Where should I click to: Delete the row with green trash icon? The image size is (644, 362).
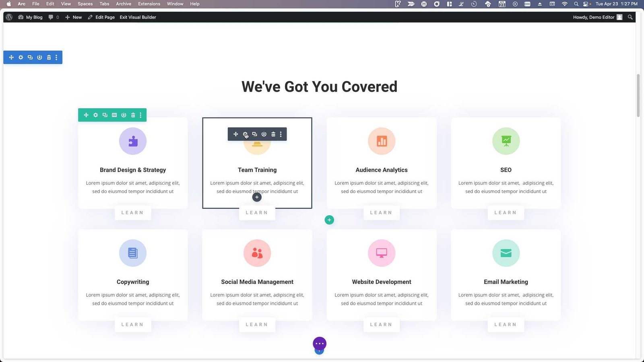point(133,115)
